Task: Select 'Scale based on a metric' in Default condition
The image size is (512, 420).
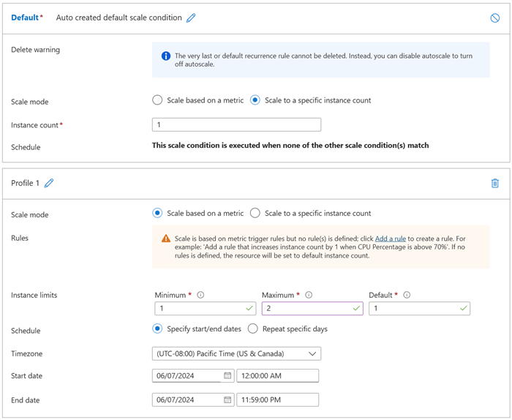Action: point(157,100)
